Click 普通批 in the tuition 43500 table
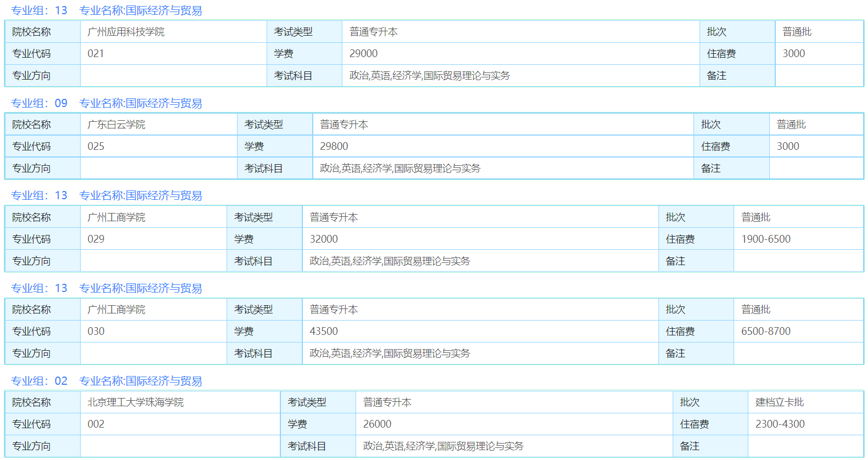 (756, 310)
